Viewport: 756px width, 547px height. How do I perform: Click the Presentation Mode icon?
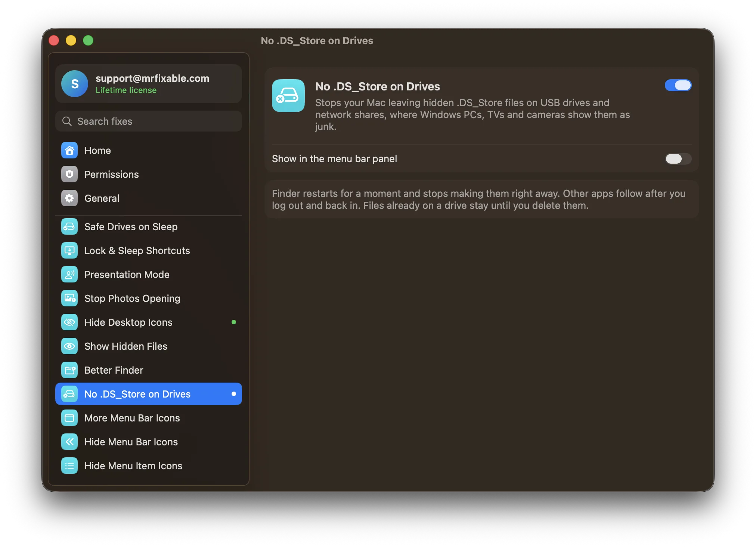click(x=69, y=274)
